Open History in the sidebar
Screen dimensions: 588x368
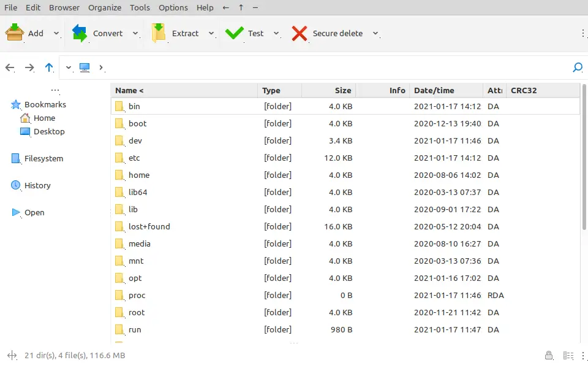coord(37,185)
